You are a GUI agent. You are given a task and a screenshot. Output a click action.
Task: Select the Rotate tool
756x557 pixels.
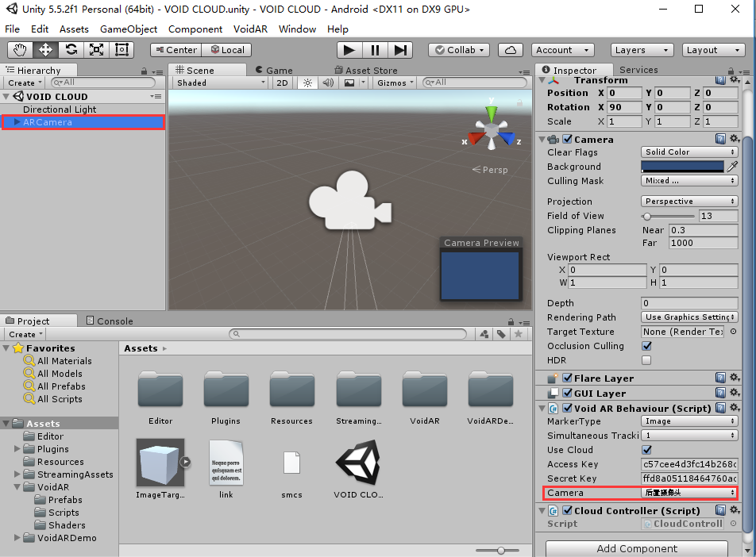tap(71, 50)
